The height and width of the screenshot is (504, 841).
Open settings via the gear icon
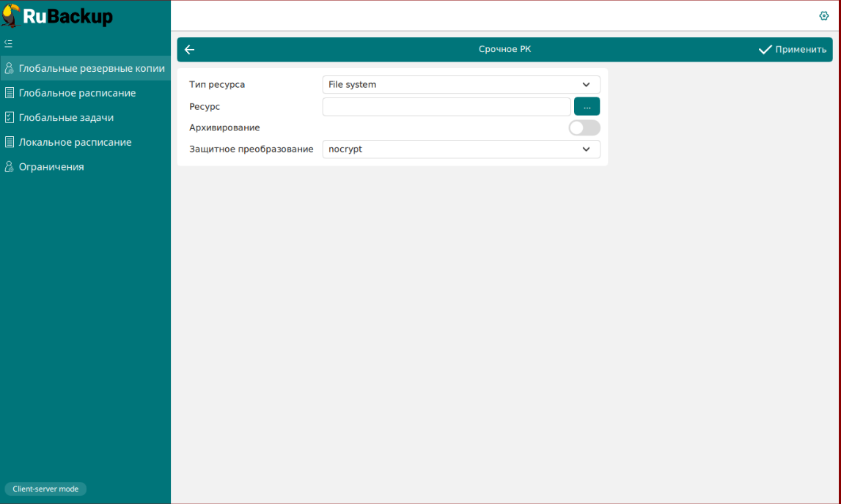823,16
